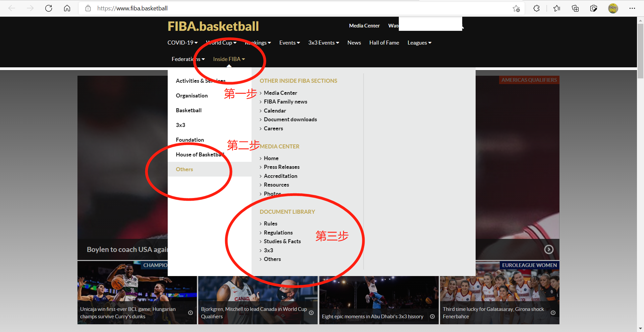The image size is (644, 332).
Task: Open Studies & Facts link
Action: click(282, 241)
